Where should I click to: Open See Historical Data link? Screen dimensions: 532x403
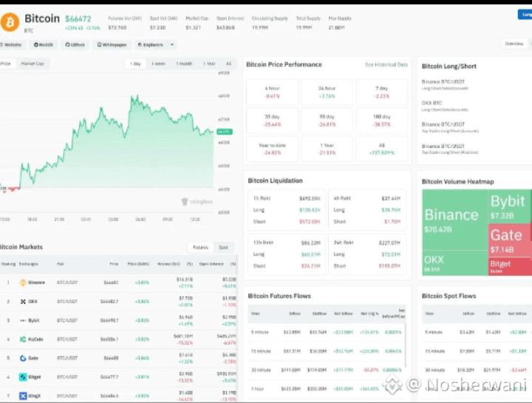tap(386, 64)
